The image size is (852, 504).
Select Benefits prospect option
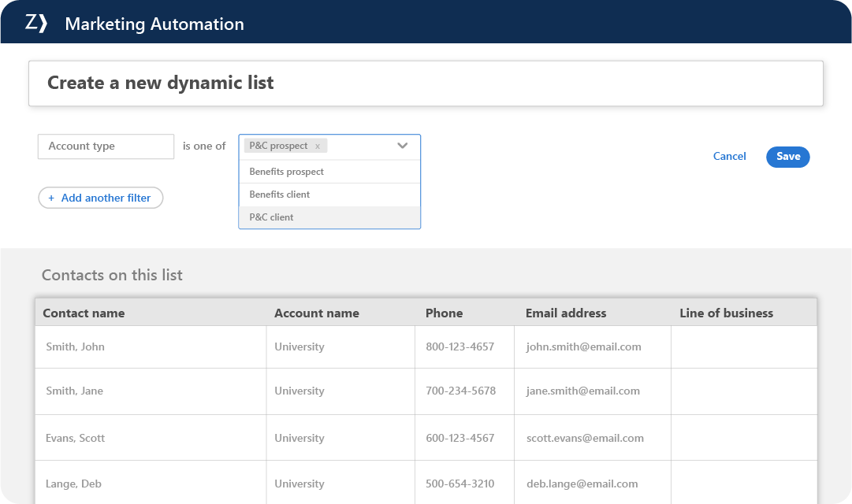(x=287, y=172)
